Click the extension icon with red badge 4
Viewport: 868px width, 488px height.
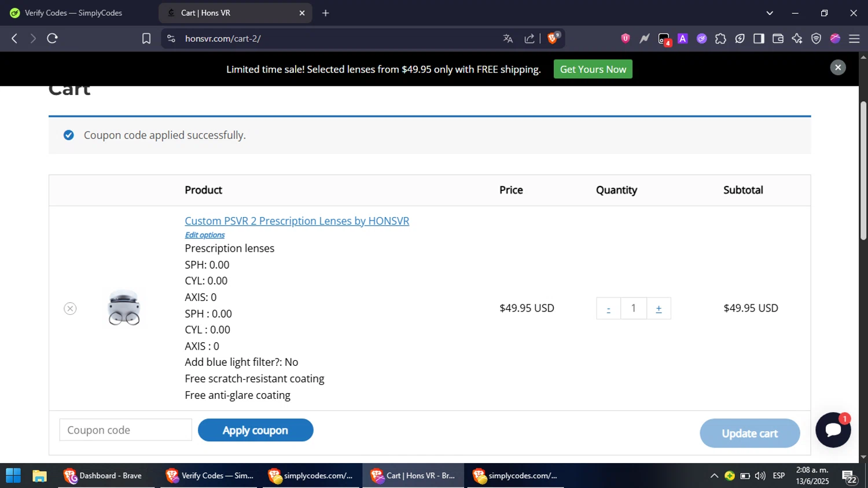pos(664,39)
